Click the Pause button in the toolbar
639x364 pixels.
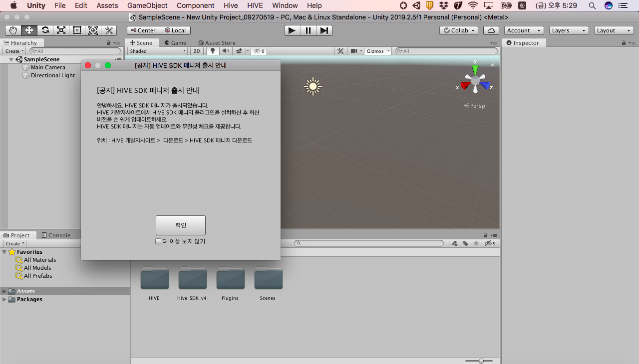309,30
